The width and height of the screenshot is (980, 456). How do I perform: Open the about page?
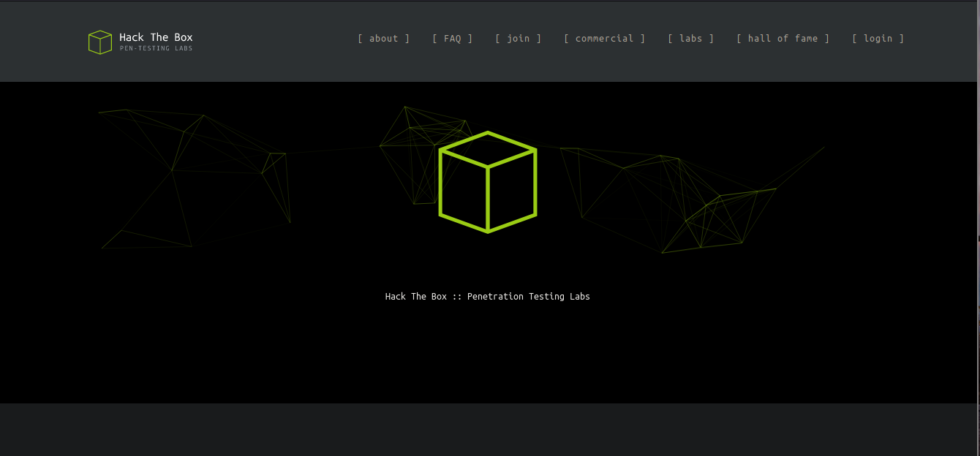pyautogui.click(x=384, y=39)
